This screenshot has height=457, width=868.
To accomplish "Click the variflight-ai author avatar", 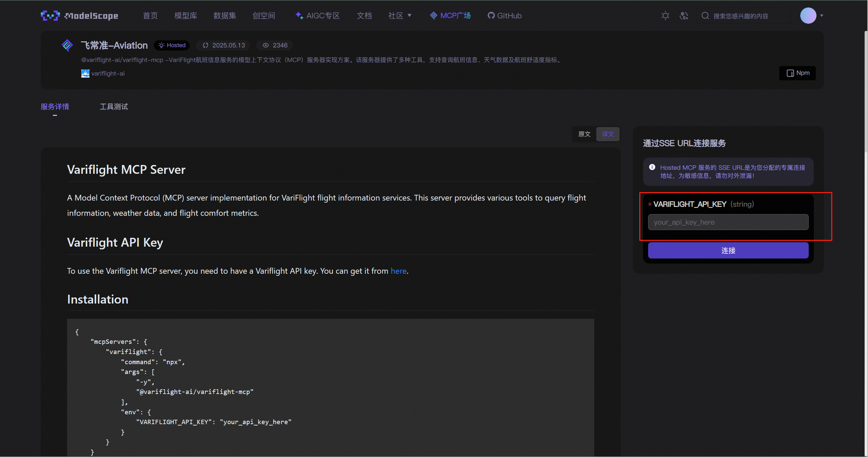I will coord(85,74).
